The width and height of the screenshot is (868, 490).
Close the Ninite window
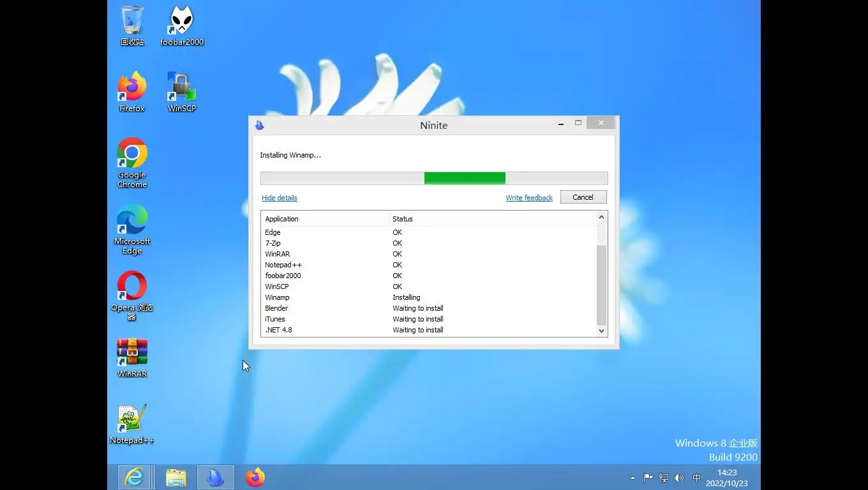point(601,122)
